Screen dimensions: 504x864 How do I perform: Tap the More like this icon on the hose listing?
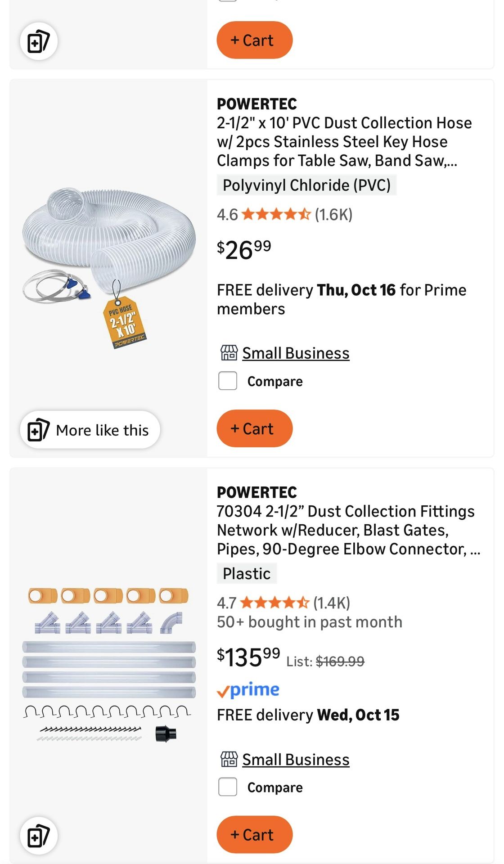(38, 430)
